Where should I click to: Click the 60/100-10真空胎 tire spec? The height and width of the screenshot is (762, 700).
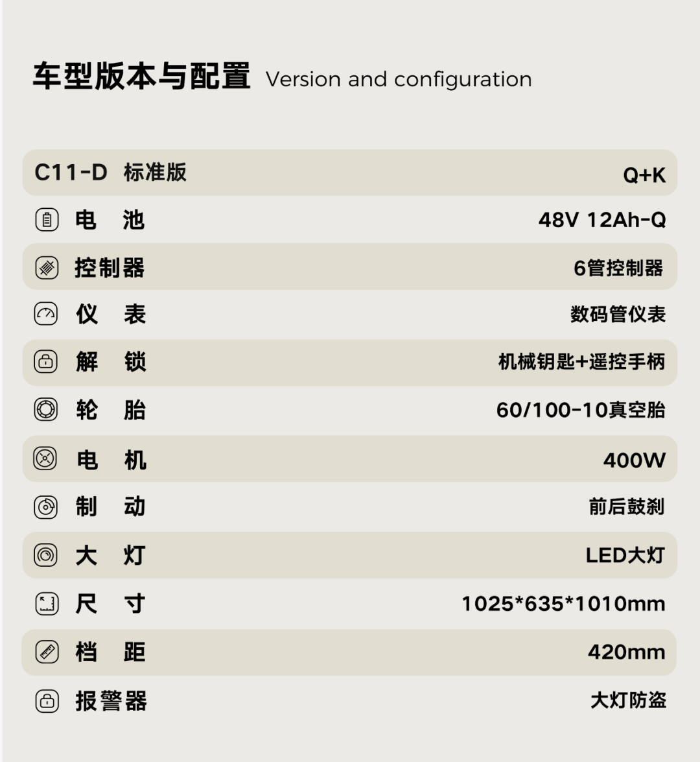coord(580,410)
